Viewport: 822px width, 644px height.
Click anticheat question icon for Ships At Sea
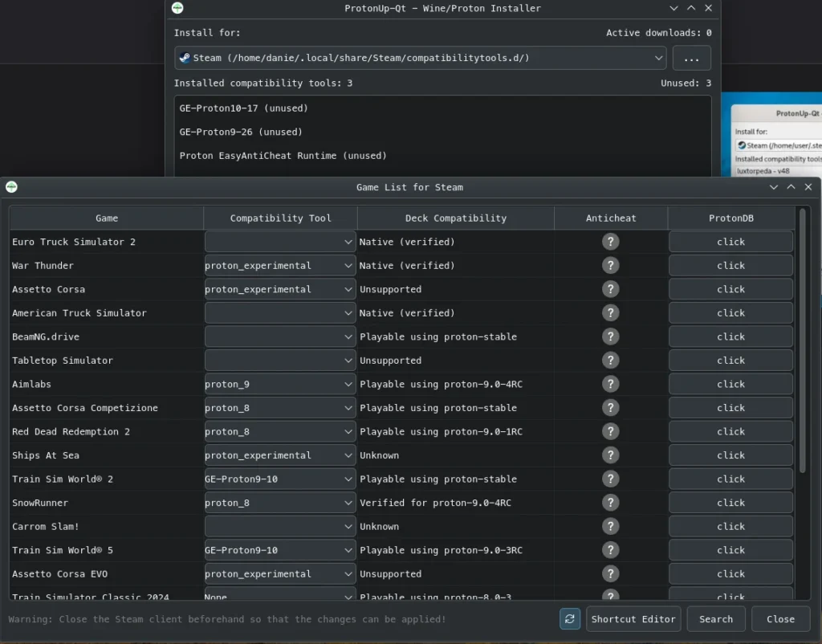pos(610,455)
